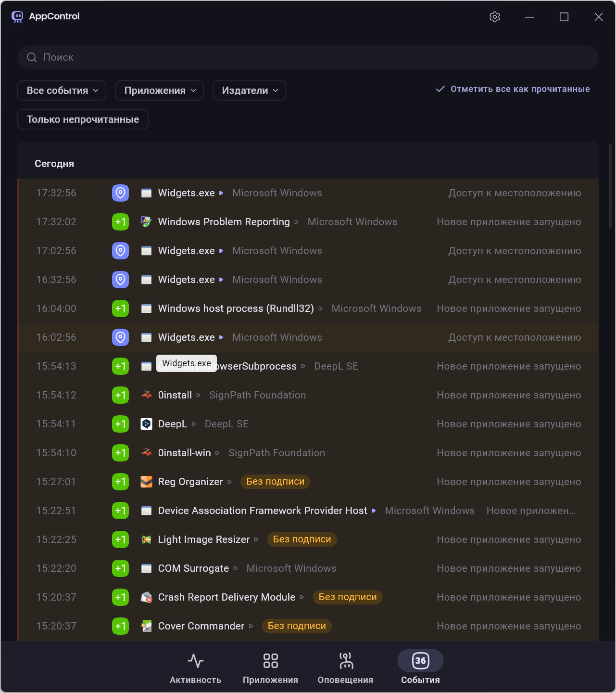
Task: Click the 'Поиск' search field
Action: click(308, 57)
